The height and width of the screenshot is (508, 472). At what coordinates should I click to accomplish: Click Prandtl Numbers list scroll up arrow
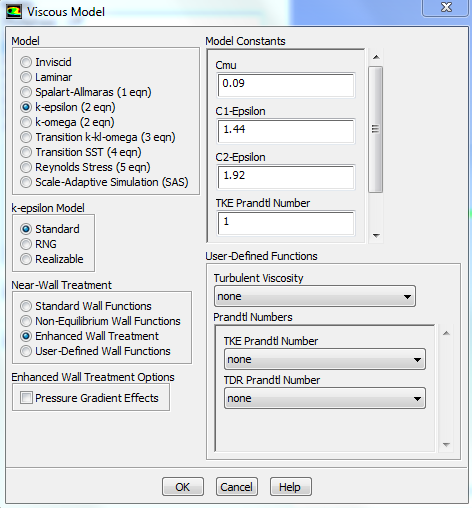click(x=446, y=333)
